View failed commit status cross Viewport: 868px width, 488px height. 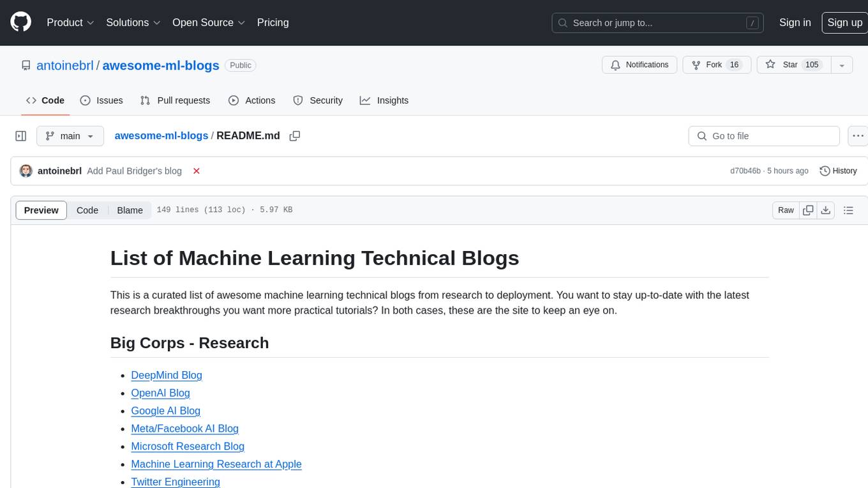(x=197, y=171)
